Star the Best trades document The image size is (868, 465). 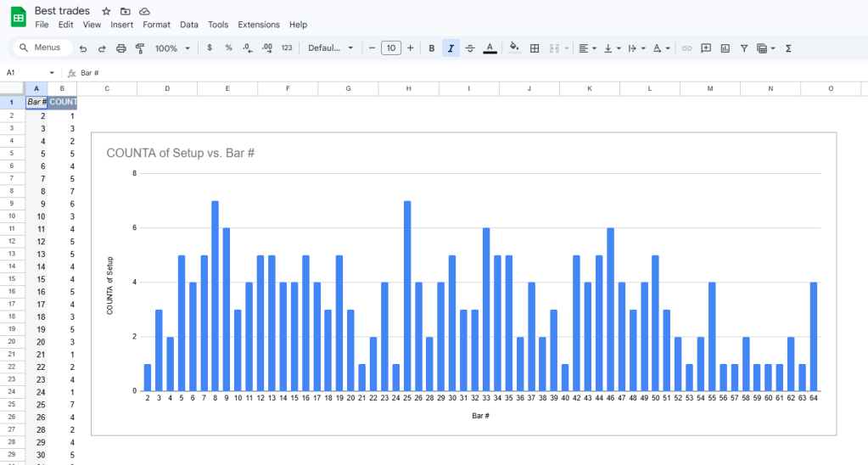coord(106,11)
